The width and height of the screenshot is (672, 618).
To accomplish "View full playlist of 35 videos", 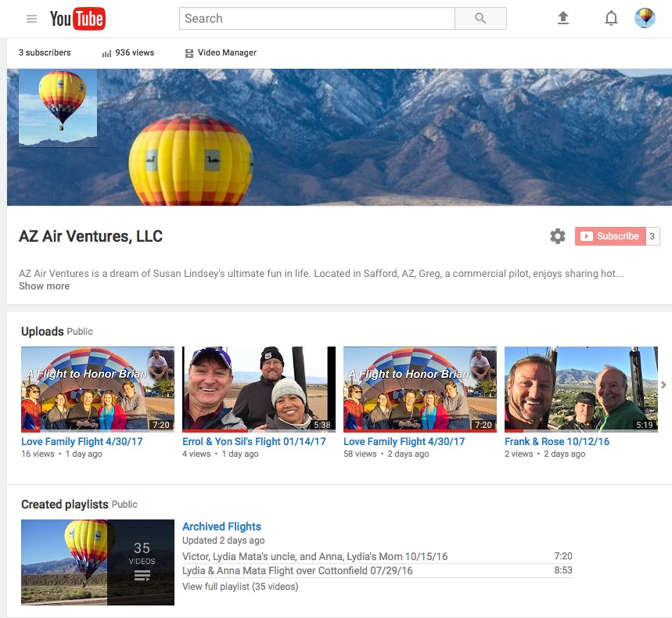I will 239,587.
